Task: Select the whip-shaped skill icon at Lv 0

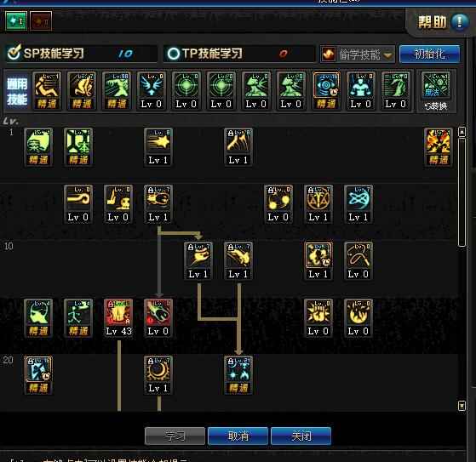Action: click(358, 261)
